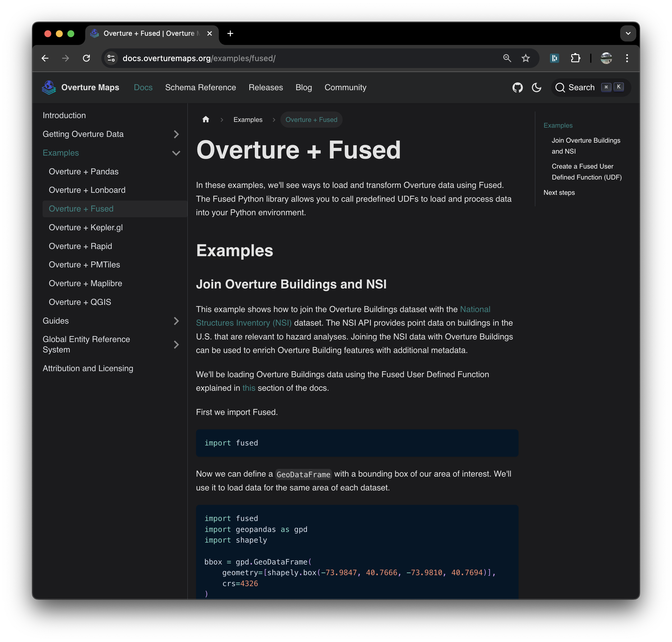Expand Global Entity Reference System
Image resolution: width=672 pixels, height=642 pixels.
pyautogui.click(x=176, y=345)
